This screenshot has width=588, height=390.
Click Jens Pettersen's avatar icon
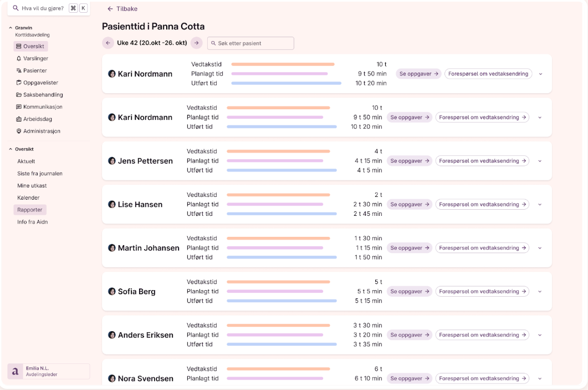[112, 161]
